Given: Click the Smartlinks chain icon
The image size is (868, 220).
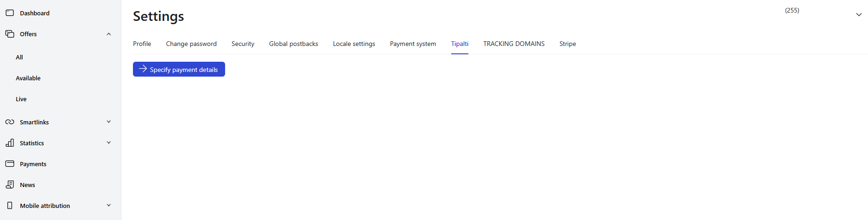Looking at the screenshot, I should pyautogui.click(x=10, y=122).
